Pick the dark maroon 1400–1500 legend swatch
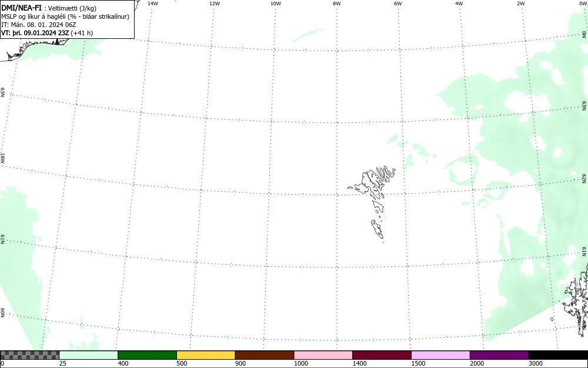Viewport: 588px width, 368px height. point(382,355)
